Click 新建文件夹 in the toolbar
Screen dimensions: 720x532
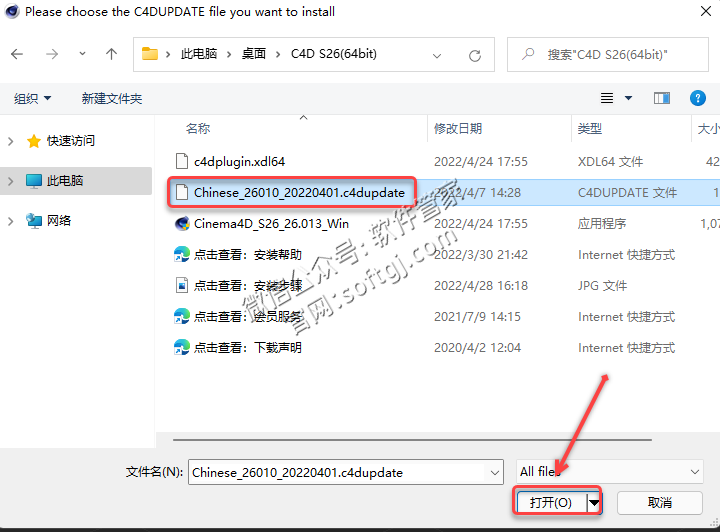click(x=112, y=98)
